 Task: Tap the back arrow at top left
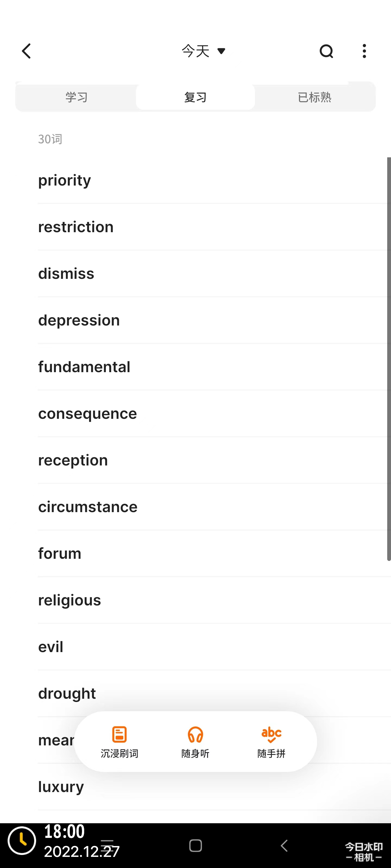26,51
